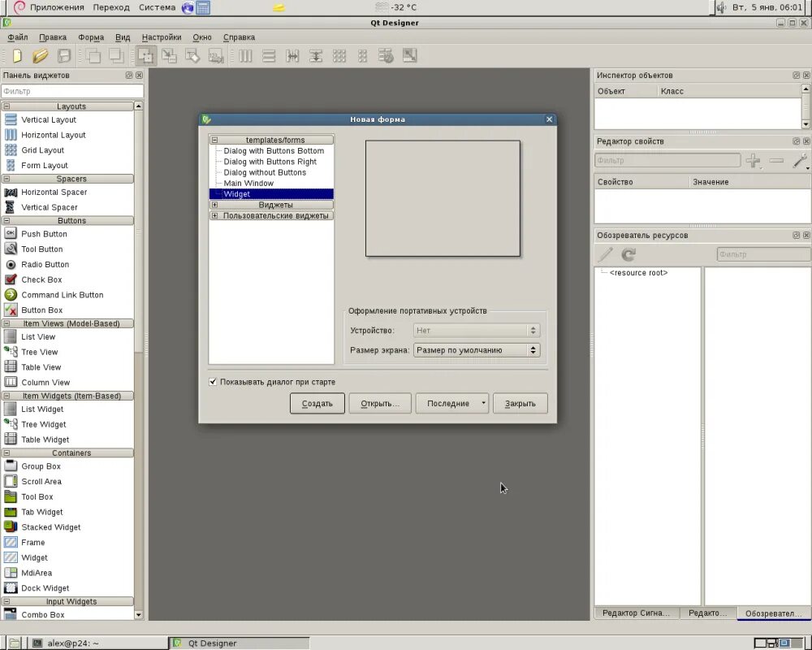Open the Настройки menu
Image resolution: width=812 pixels, height=650 pixels.
pos(162,37)
